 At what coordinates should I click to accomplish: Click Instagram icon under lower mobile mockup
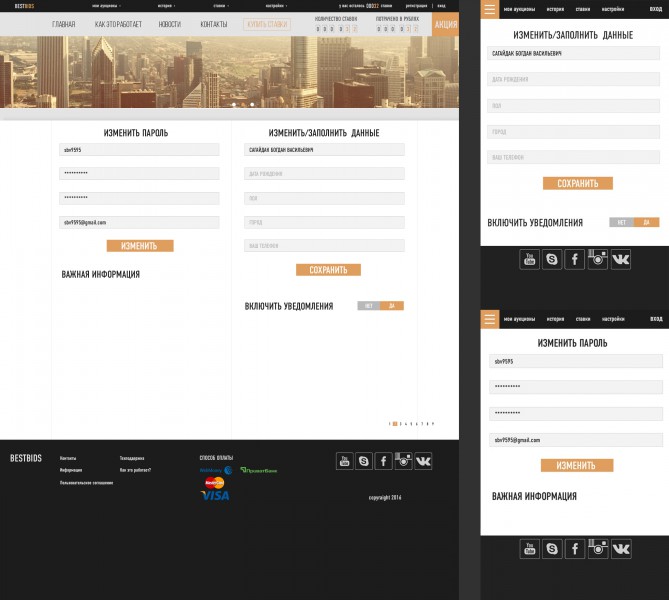click(x=598, y=548)
